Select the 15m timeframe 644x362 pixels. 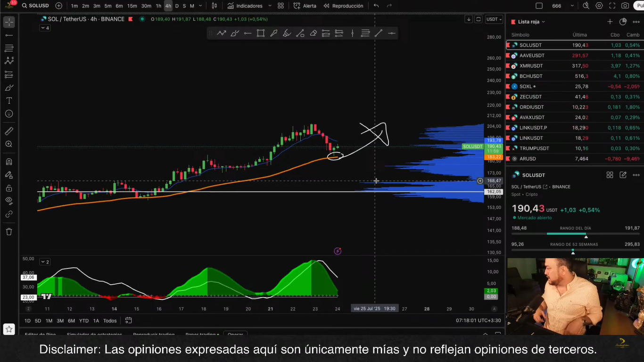click(132, 6)
